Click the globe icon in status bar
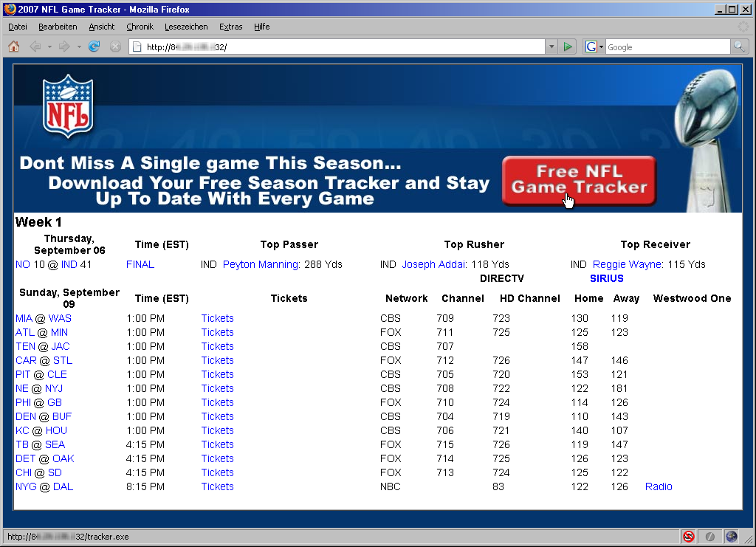Image resolution: width=756 pixels, height=547 pixels. click(x=732, y=536)
